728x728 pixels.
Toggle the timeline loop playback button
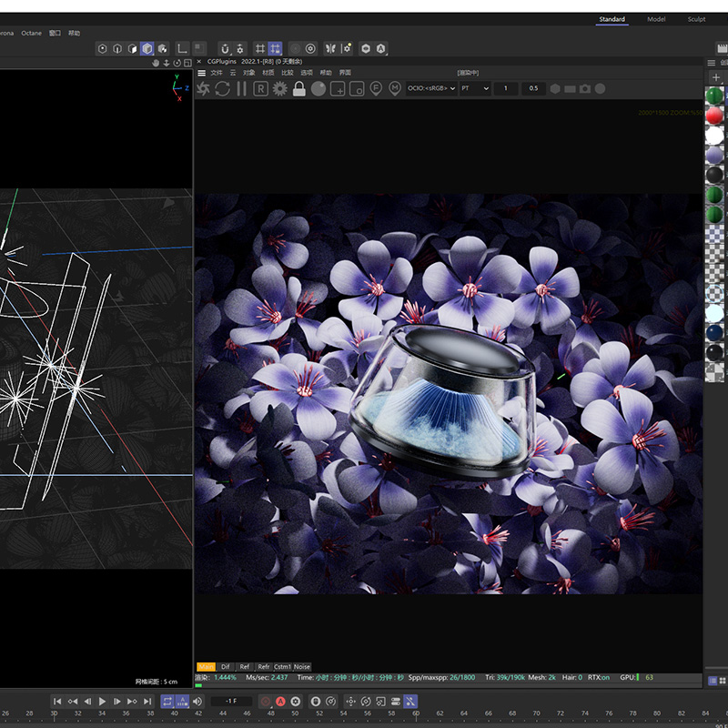point(168,702)
